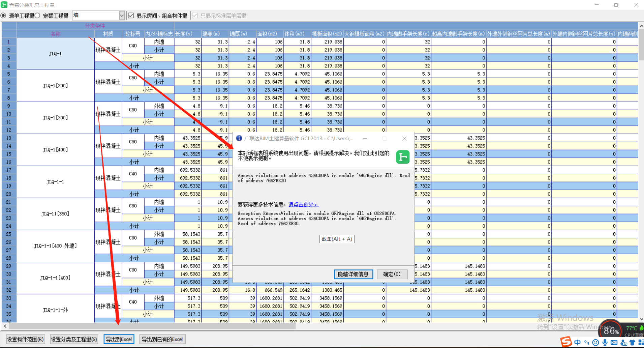Select the JLQ-1[300] name cell
Screen dimensions: 644x348
[55, 118]
